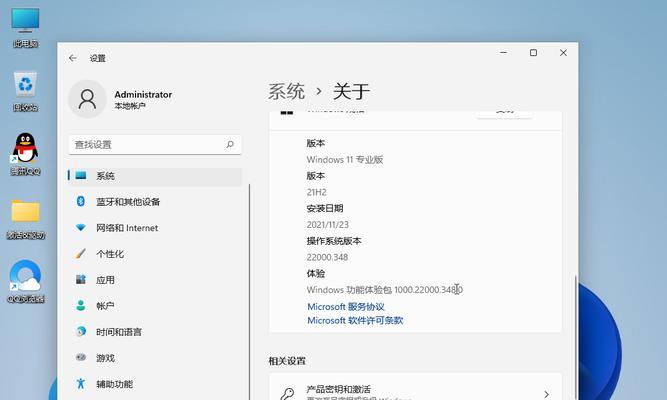Viewport: 667px width, 400px height.
Task: Open 游戏 settings category
Action: (x=154, y=358)
